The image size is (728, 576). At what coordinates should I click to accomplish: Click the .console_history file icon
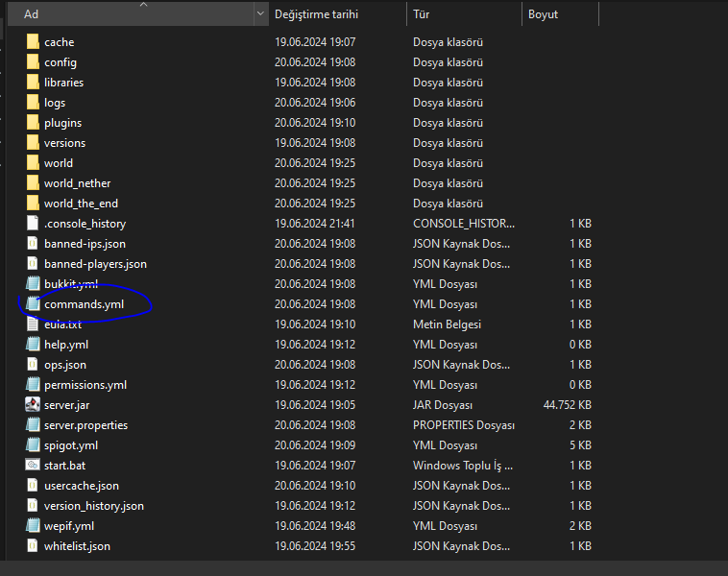(33, 224)
